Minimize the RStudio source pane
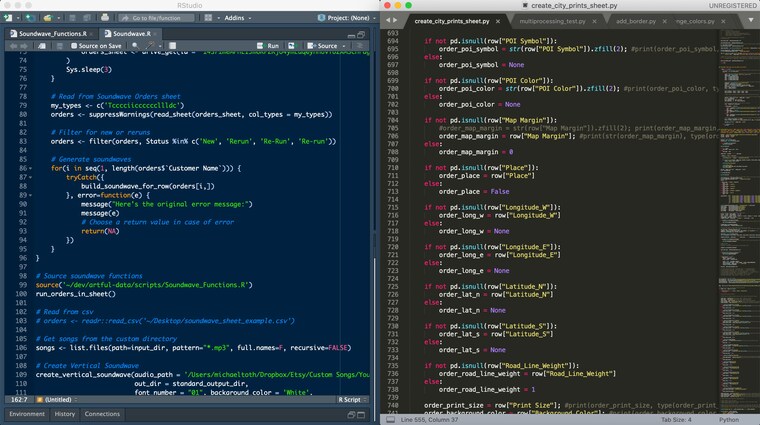 pos(351,35)
